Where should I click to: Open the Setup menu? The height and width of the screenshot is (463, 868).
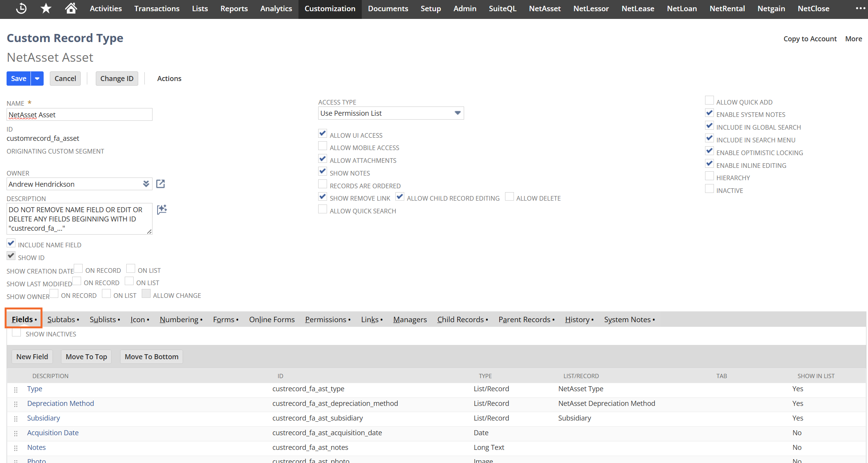click(x=431, y=8)
